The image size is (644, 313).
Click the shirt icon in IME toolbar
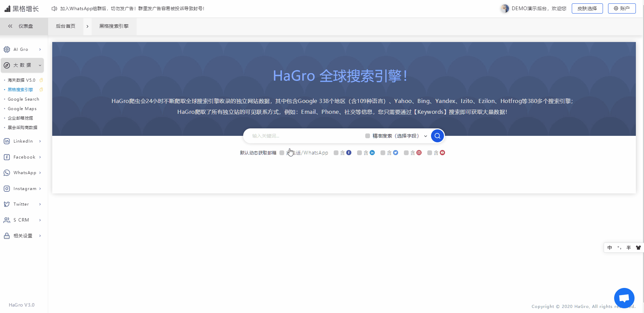(x=638, y=248)
